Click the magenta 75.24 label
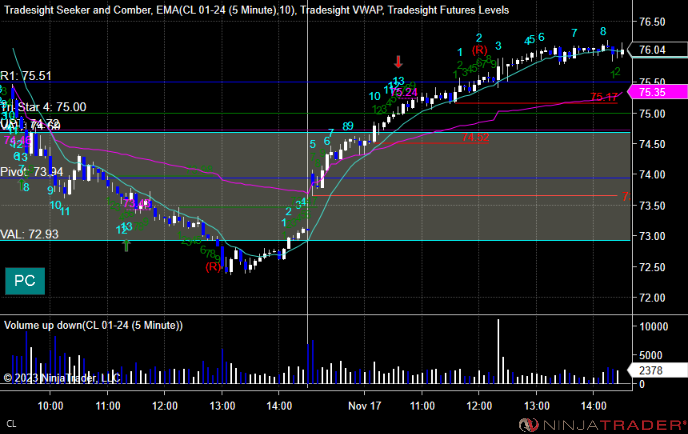The width and height of the screenshot is (688, 434). [404, 93]
